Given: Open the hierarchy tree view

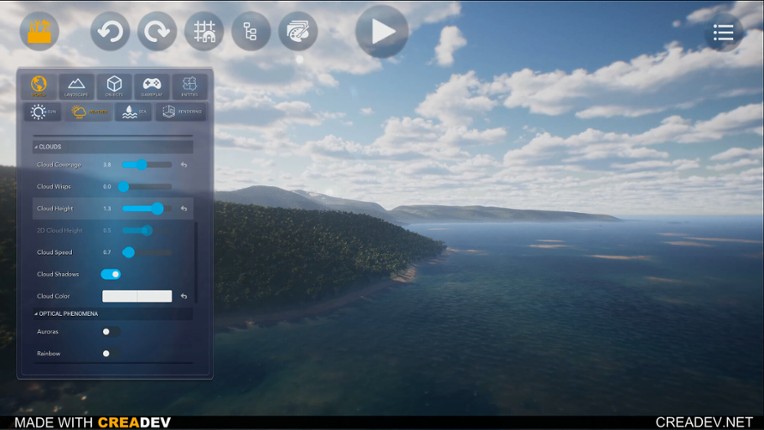Looking at the screenshot, I should [x=251, y=32].
